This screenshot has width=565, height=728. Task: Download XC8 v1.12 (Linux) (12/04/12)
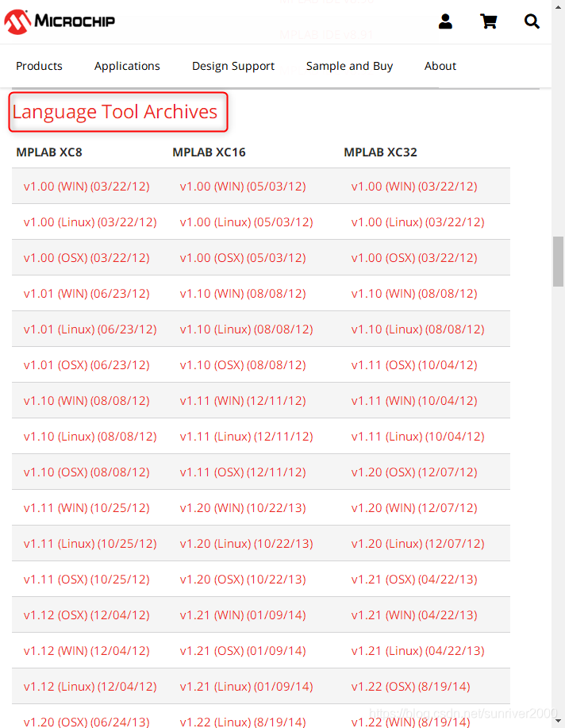(x=90, y=687)
